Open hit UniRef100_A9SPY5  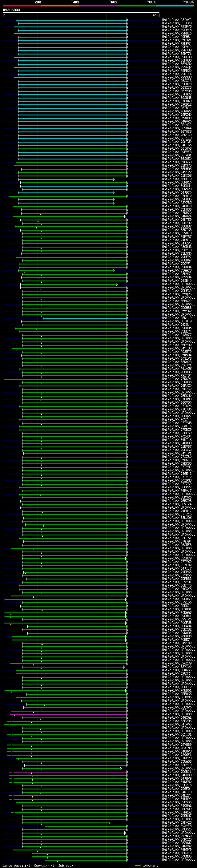coord(177,26)
